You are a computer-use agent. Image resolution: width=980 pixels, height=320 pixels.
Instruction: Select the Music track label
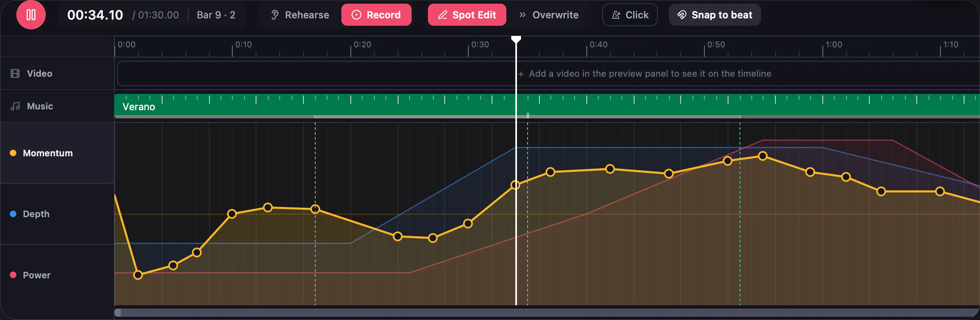click(40, 106)
